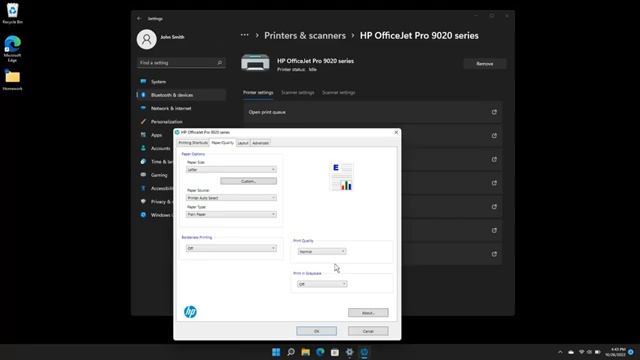
Task: Open the Homework folder on desktop
Action: coord(12,80)
